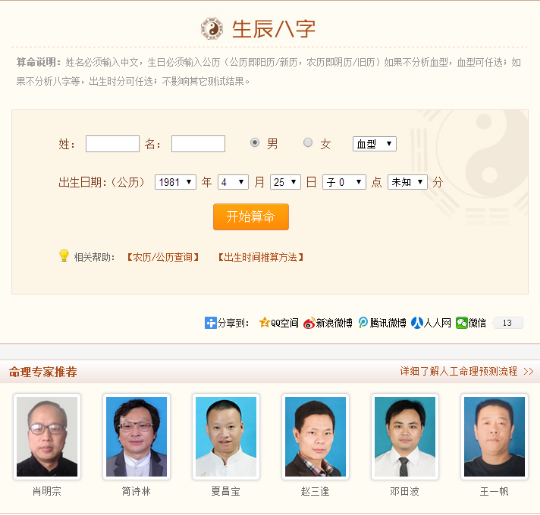Share to 人人网 icon
The width and height of the screenshot is (540, 515).
pos(417,323)
